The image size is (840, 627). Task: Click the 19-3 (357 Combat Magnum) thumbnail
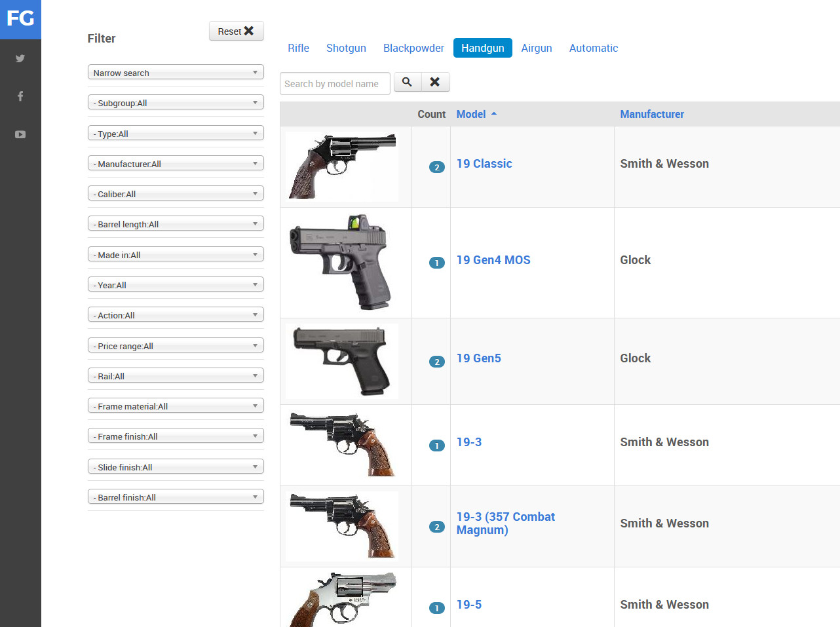(342, 526)
